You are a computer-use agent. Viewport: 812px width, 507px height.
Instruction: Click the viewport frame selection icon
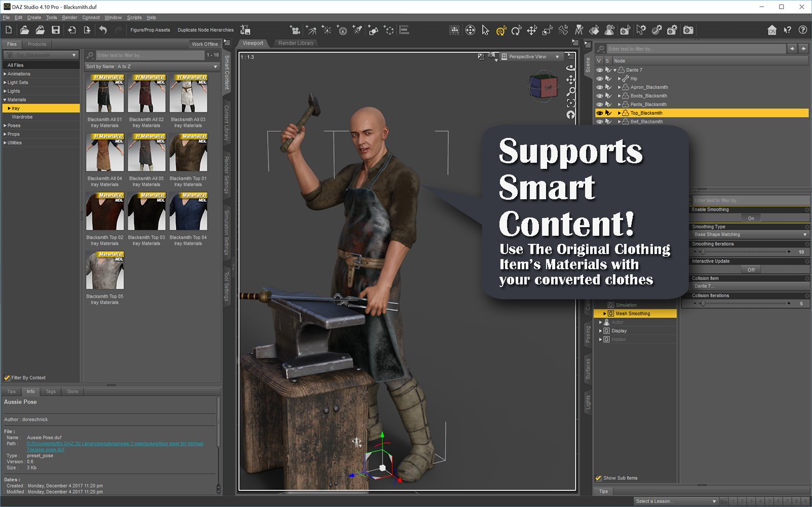(x=571, y=103)
